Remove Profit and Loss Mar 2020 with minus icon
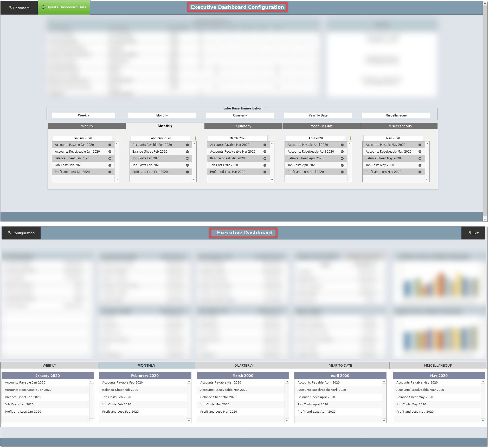Screen dimensions: 489x448 tap(265, 172)
